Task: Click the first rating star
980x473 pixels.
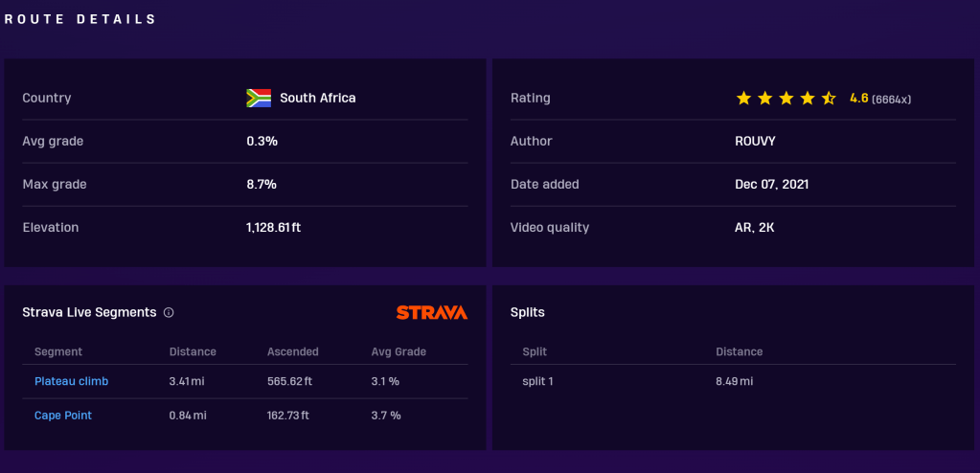Action: tap(743, 98)
